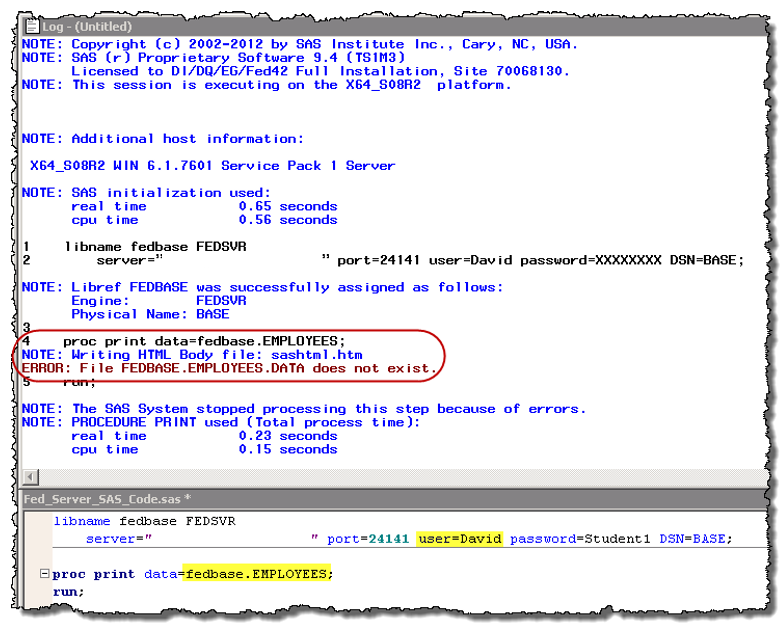The width and height of the screenshot is (783, 626).
Task: Click the port number 24141 in editor
Action: coord(388,539)
